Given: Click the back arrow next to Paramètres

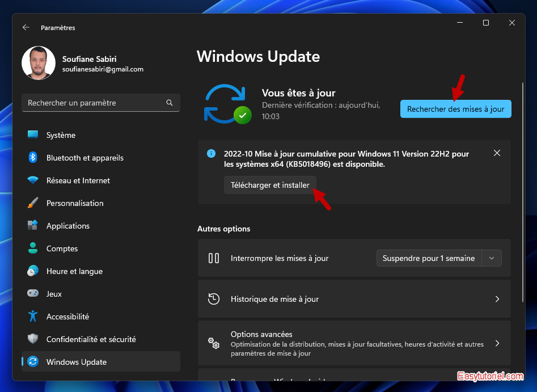Looking at the screenshot, I should tap(26, 27).
